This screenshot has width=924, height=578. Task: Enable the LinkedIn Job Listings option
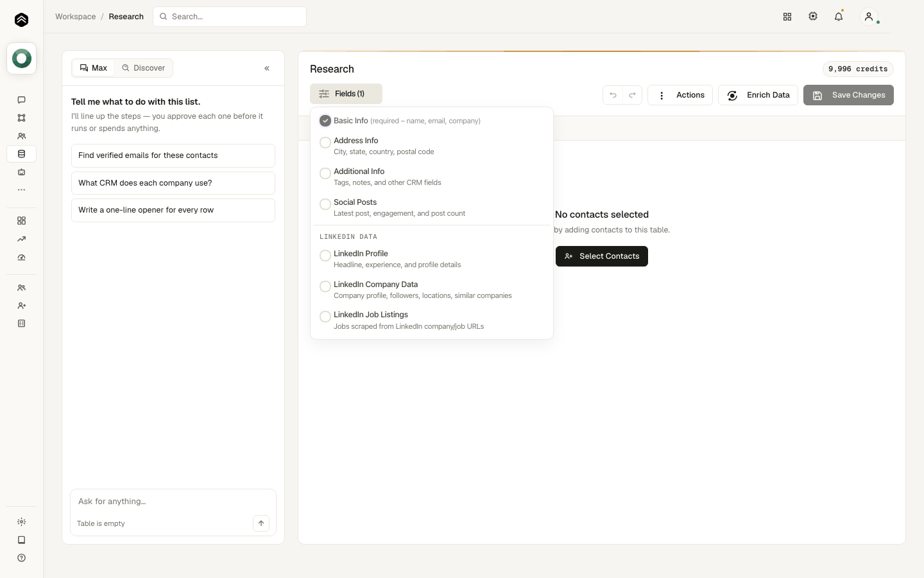tap(325, 317)
